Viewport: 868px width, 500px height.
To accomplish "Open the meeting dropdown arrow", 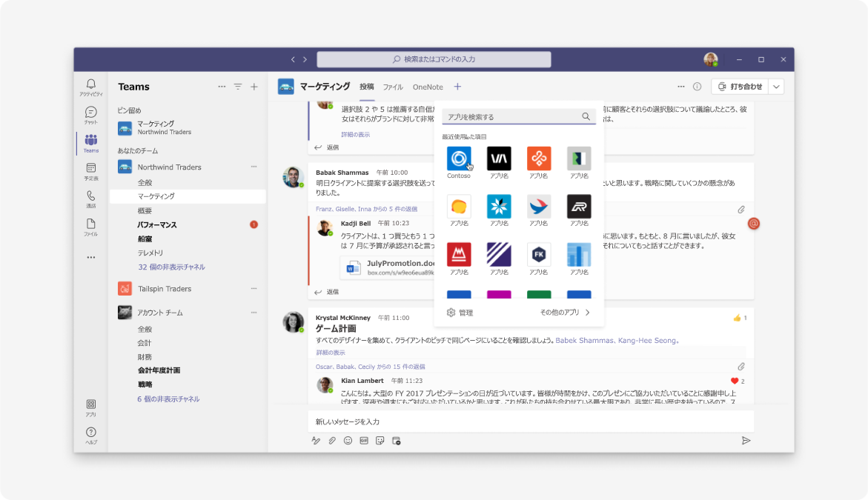I will (x=776, y=87).
